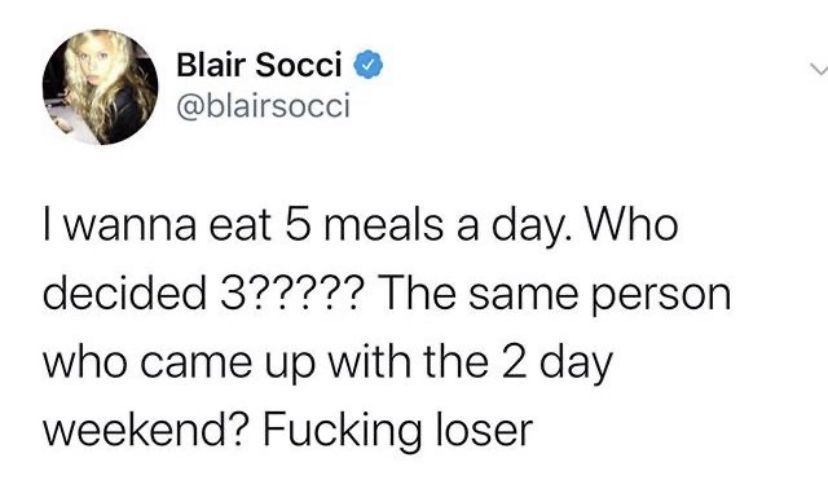
Task: Click the word "weekend?" on the last line
Action: [147, 431]
